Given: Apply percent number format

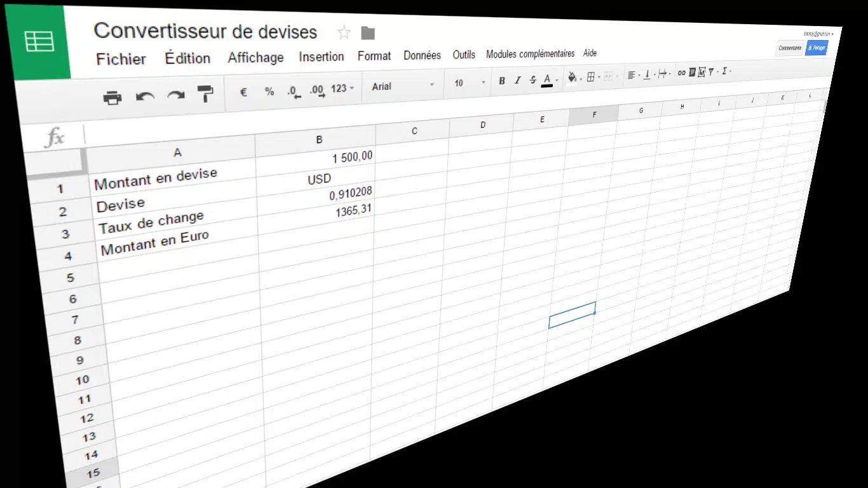Looking at the screenshot, I should pyautogui.click(x=269, y=91).
